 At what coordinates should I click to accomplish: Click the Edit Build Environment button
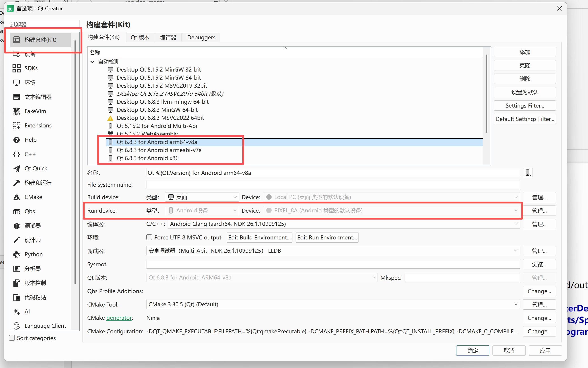pos(259,237)
